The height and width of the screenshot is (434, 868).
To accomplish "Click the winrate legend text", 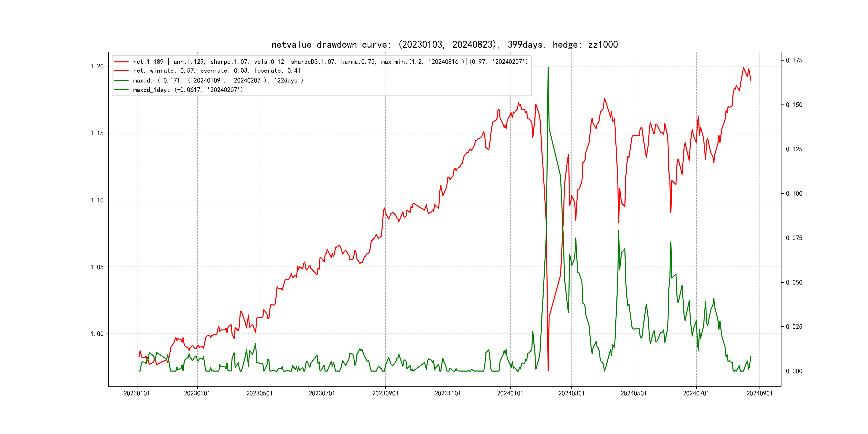I will pyautogui.click(x=216, y=71).
